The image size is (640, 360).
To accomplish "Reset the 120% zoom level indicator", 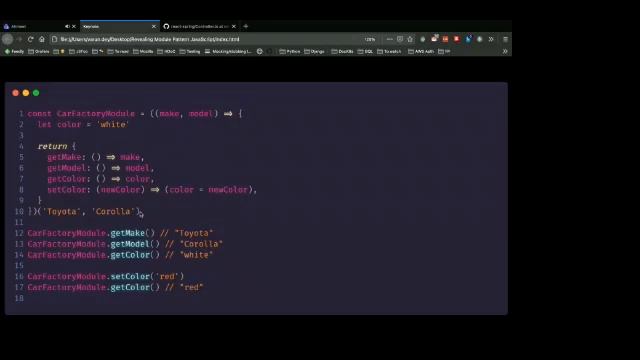I will pos(370,39).
